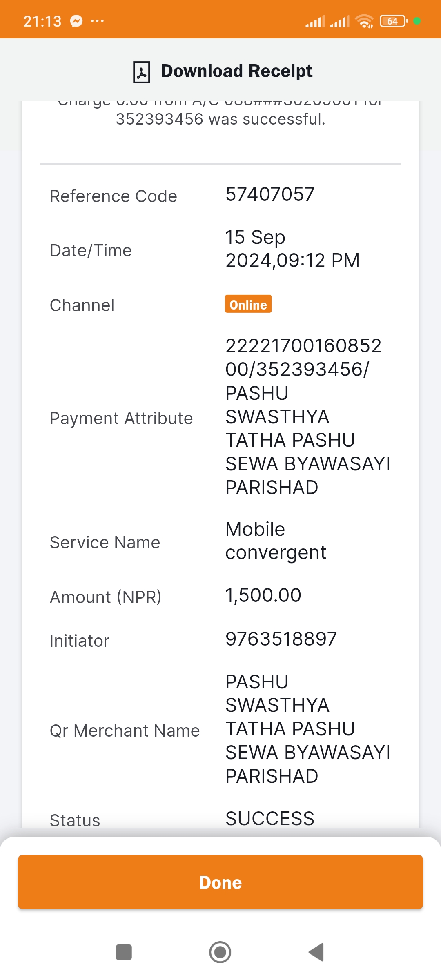Screen dimensions: 441x980
Task: Tap the Qr Merchant Name label
Action: click(x=125, y=731)
